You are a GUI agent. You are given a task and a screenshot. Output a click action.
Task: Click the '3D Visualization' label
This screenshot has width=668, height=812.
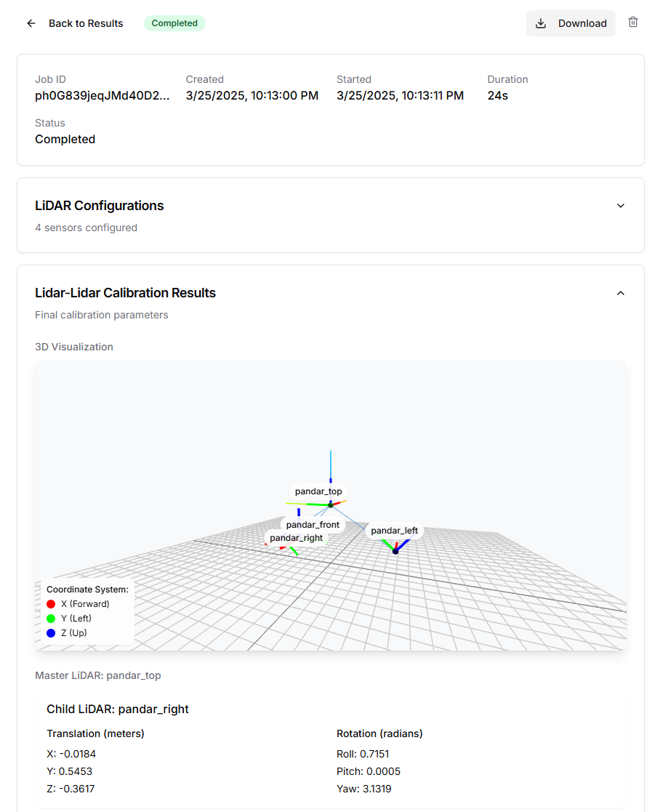coord(74,347)
